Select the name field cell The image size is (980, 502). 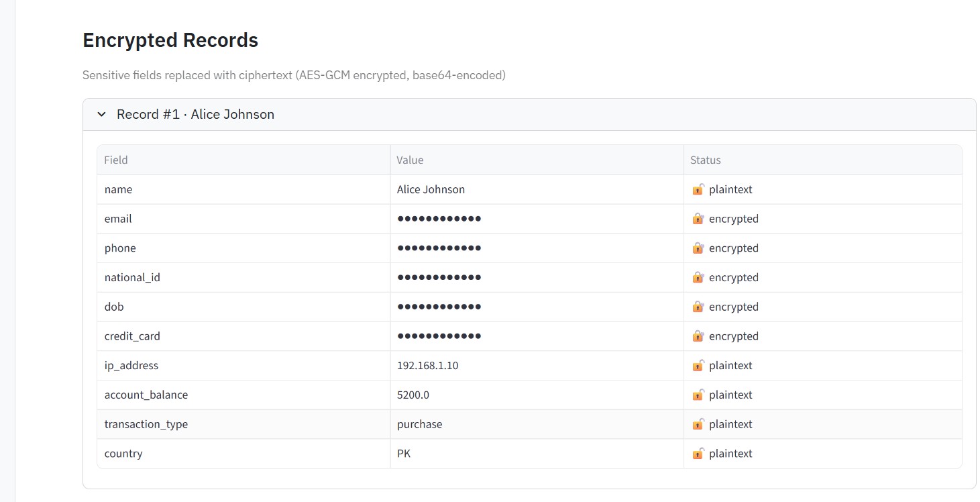click(x=243, y=189)
